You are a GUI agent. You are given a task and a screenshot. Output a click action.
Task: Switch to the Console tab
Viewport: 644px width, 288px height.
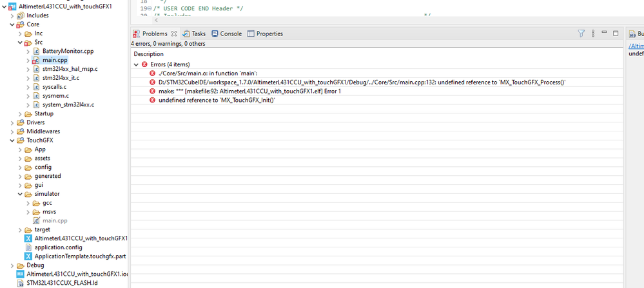227,34
